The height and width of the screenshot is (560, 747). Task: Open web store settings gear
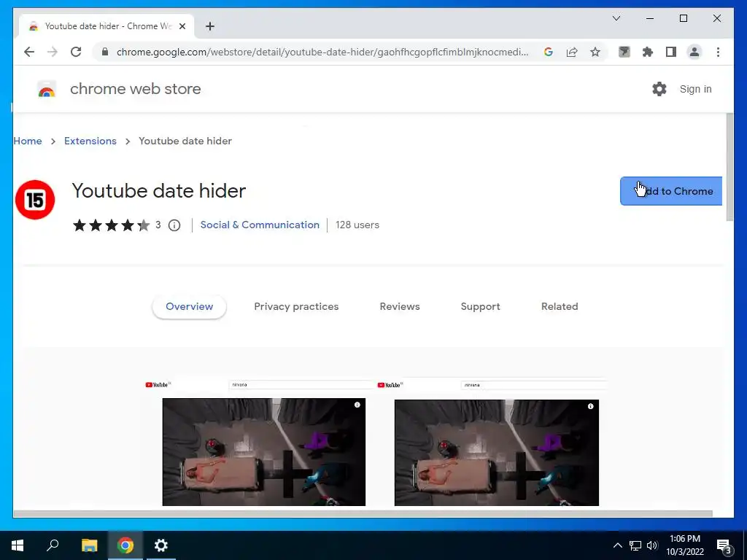coord(659,89)
